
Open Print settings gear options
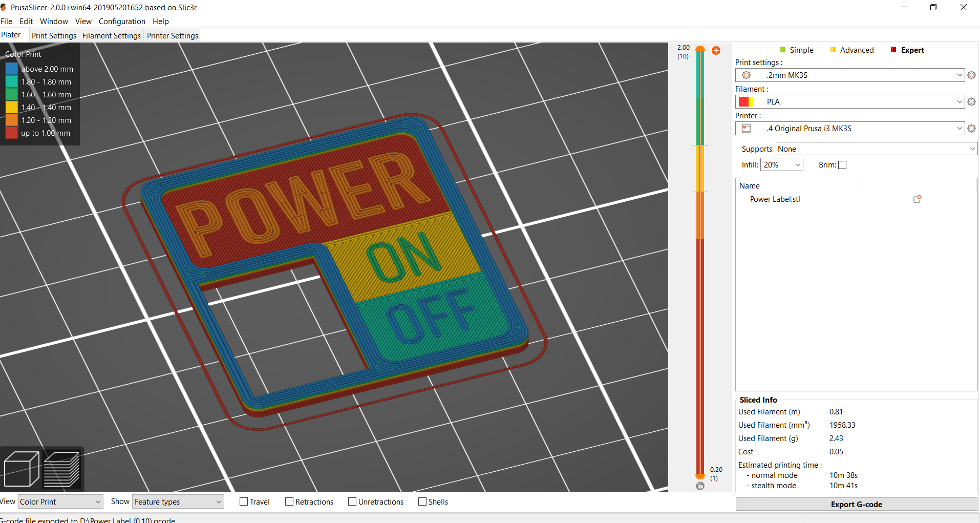point(971,75)
